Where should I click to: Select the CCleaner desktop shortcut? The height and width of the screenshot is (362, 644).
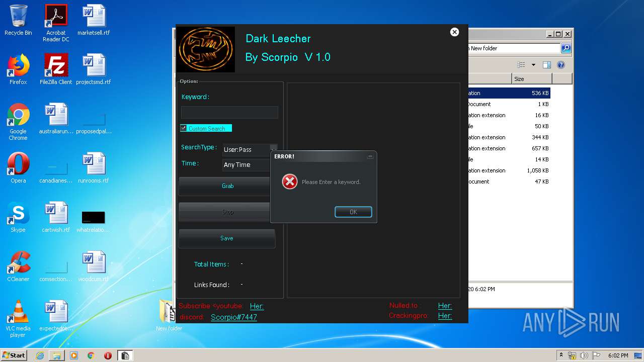(x=18, y=266)
